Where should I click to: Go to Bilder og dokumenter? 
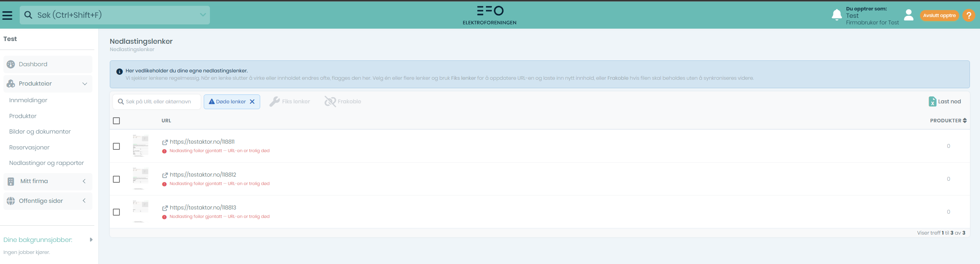click(x=40, y=132)
